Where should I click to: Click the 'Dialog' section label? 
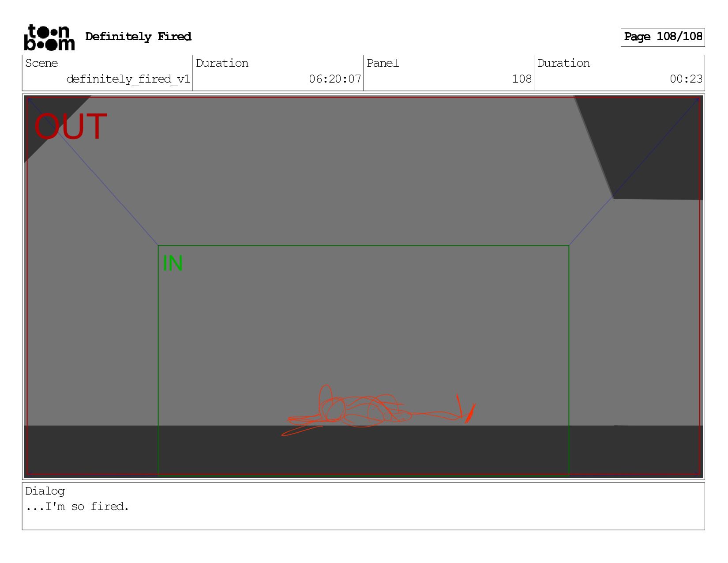[45, 491]
